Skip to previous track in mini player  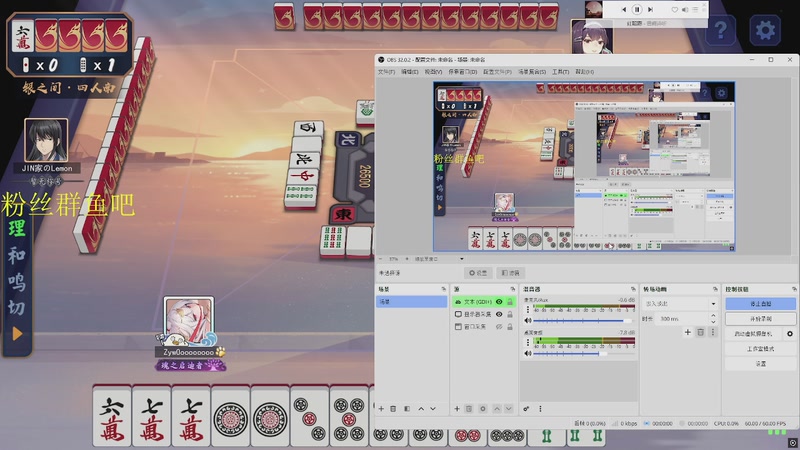tap(623, 9)
